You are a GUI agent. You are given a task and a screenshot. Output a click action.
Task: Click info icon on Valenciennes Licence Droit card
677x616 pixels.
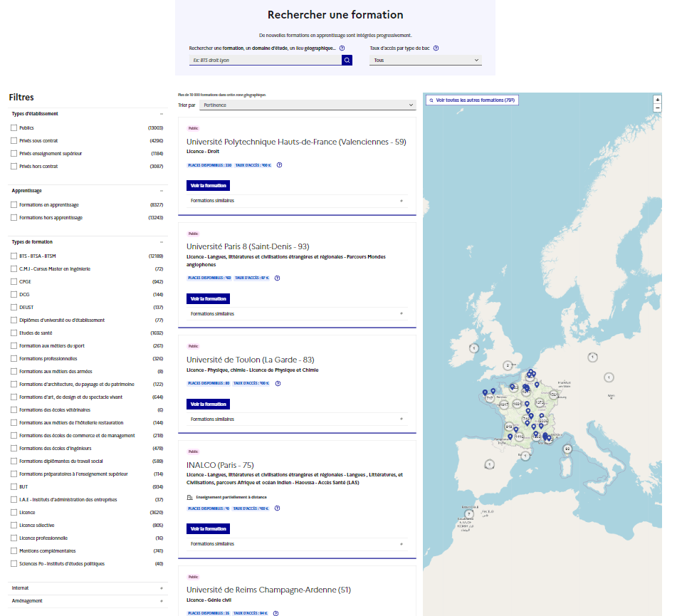coord(279,165)
